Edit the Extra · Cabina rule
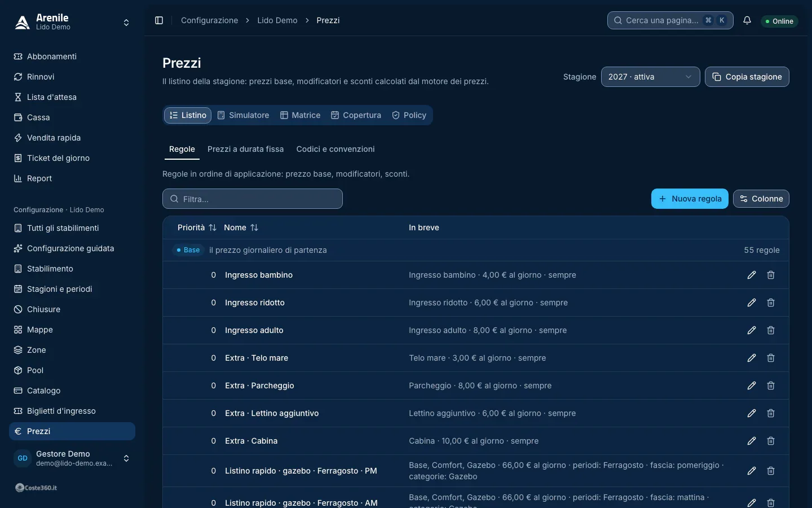The width and height of the screenshot is (812, 508). coord(752,441)
